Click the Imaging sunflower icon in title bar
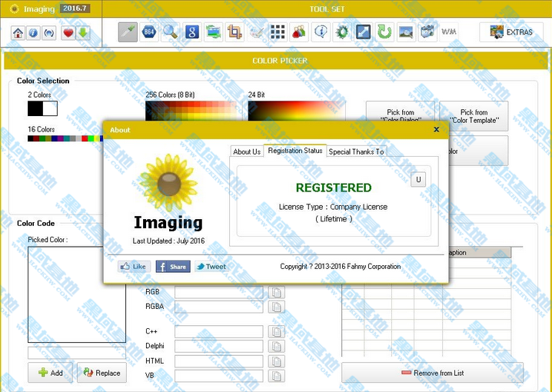The height and width of the screenshot is (392, 552). pyautogui.click(x=14, y=8)
